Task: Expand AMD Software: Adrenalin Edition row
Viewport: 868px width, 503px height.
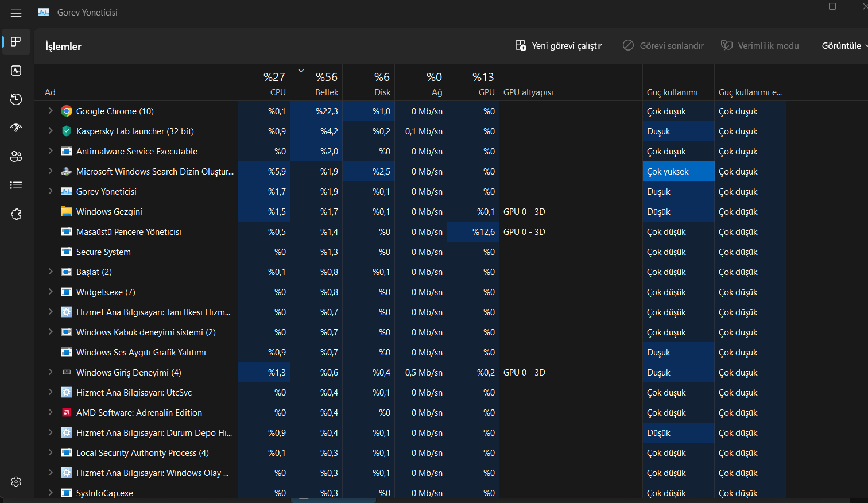Action: point(51,412)
